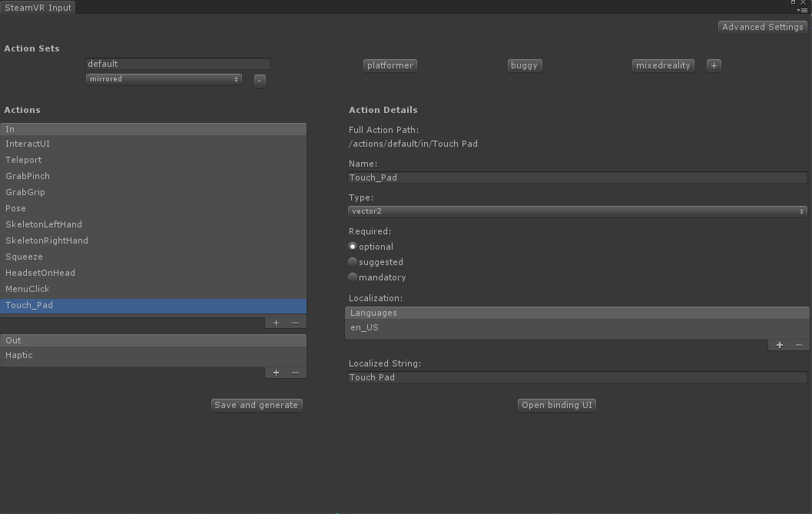Add an Out action with the plus icon
Image resolution: width=812 pixels, height=514 pixels.
pos(276,372)
